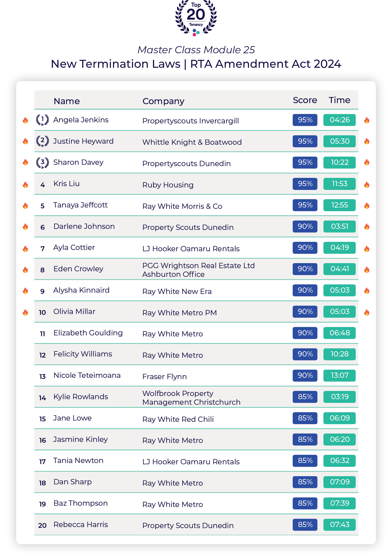392x555 pixels.
Task: Click the Name column header
Action: (x=67, y=101)
